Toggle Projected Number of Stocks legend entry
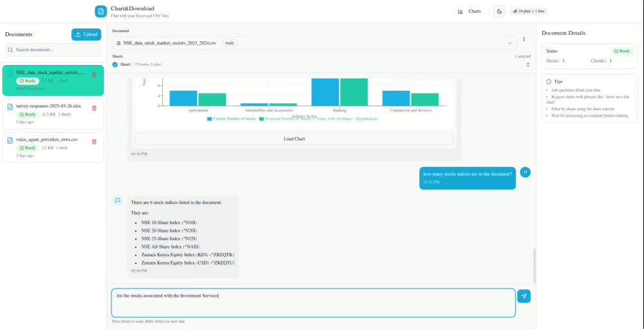The image size is (644, 329). point(318,118)
